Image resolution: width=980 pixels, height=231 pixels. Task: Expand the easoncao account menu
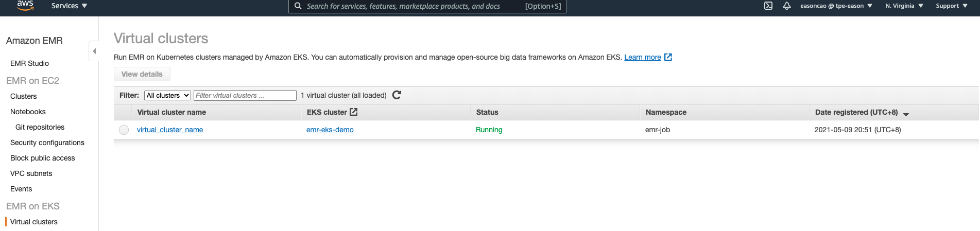pos(836,6)
